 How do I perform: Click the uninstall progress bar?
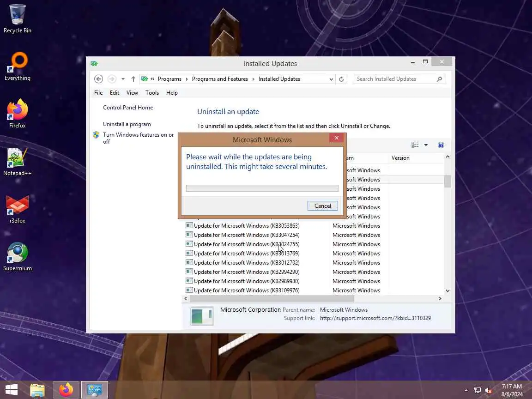(262, 188)
